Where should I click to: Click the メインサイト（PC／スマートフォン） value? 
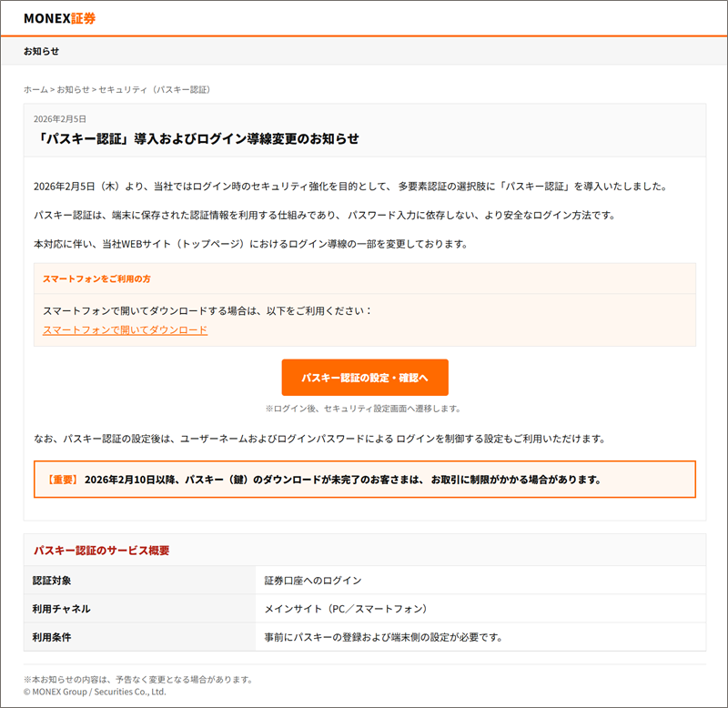pos(345,609)
